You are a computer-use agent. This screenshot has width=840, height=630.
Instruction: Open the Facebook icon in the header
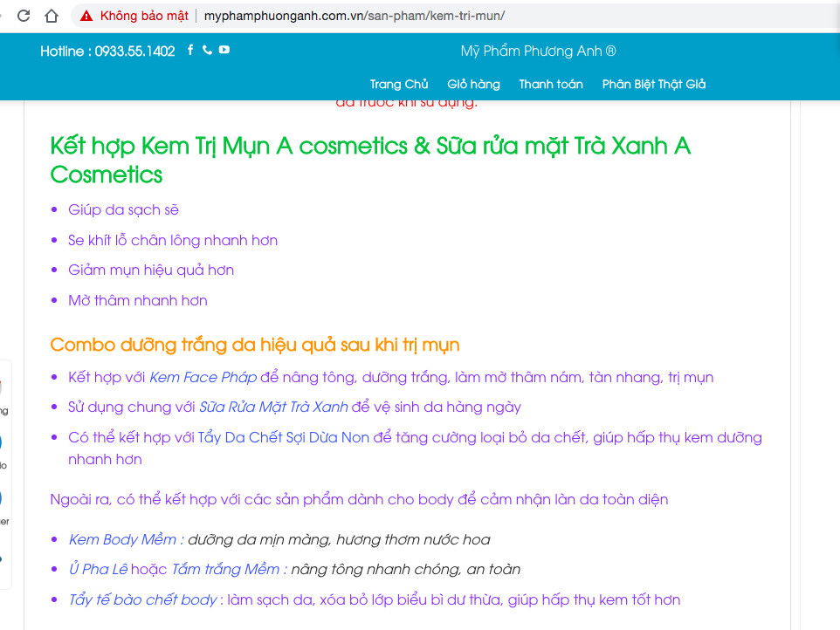point(191,51)
